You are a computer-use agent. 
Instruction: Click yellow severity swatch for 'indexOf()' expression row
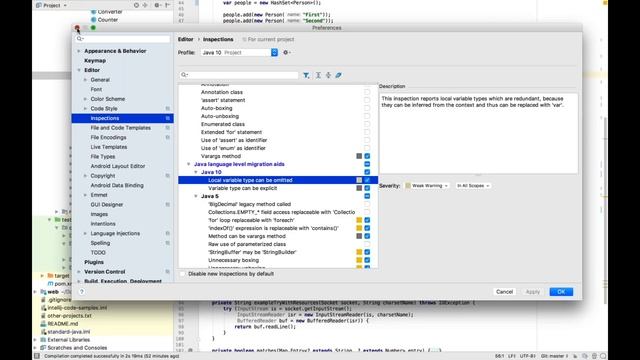359,228
